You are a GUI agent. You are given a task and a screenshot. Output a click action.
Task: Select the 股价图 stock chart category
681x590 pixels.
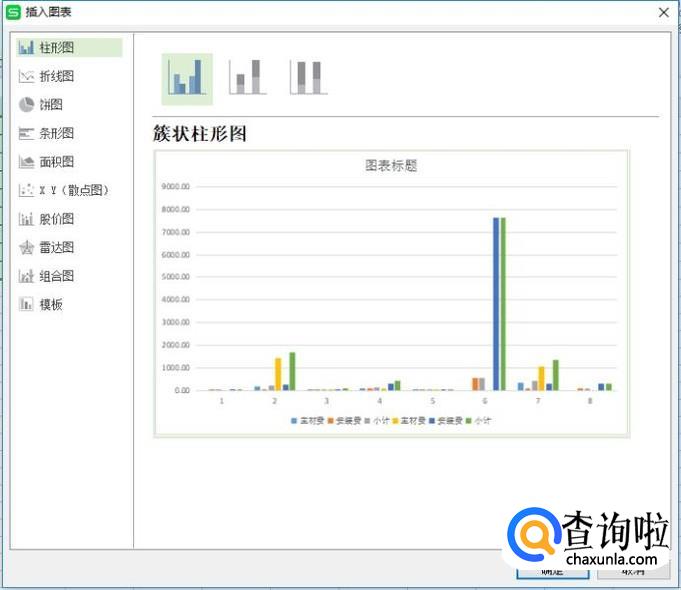(46, 219)
